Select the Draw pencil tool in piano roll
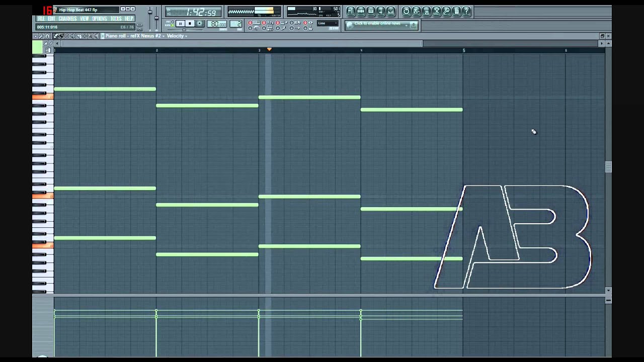The height and width of the screenshot is (362, 644). [55, 36]
